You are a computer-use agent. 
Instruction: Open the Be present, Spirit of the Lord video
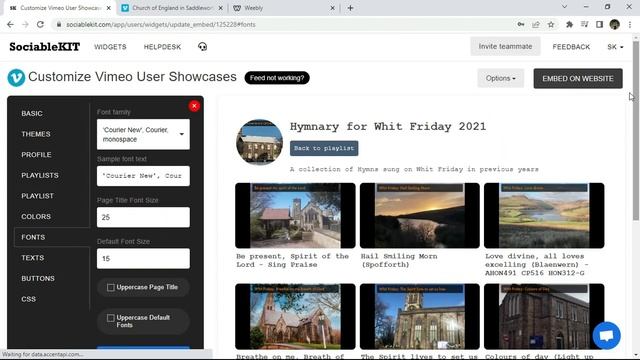[295, 216]
